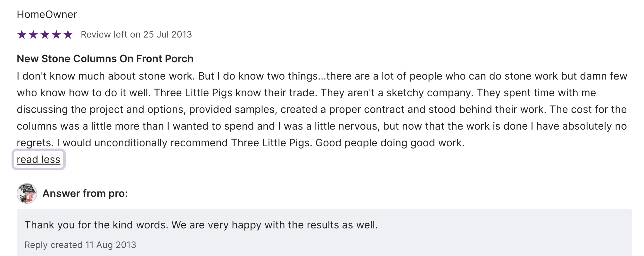Click the "Answer from pro:" heading
The width and height of the screenshot is (644, 256).
[85, 193]
